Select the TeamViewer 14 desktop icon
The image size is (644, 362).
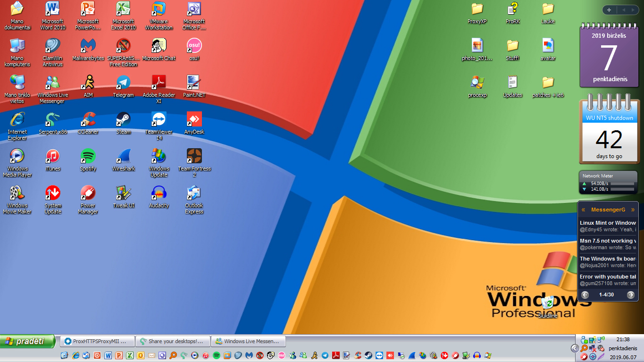pyautogui.click(x=159, y=126)
